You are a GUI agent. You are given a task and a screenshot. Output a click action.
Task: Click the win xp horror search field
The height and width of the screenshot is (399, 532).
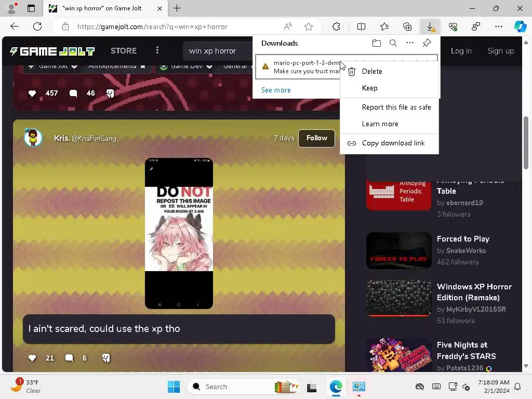coord(218,51)
